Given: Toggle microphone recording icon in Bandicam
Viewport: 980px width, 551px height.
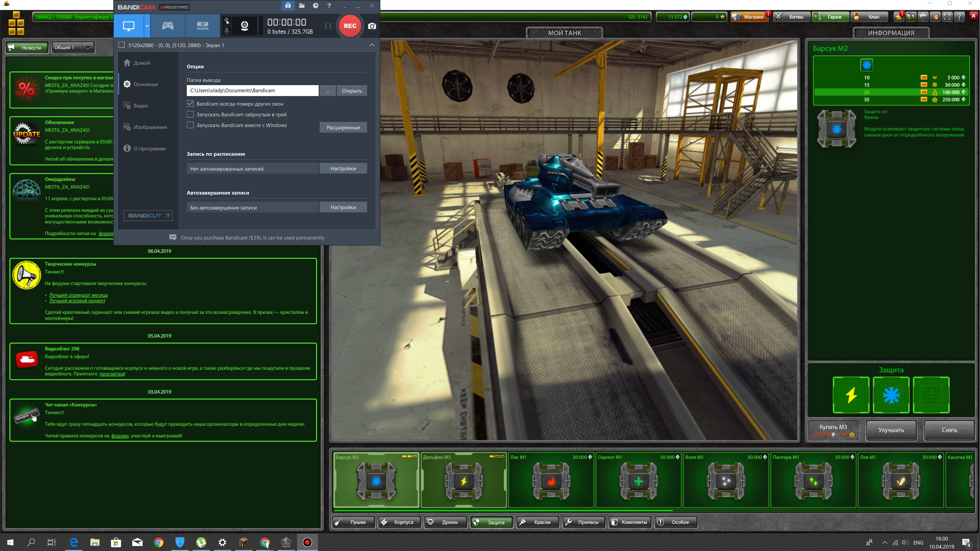Looking at the screenshot, I should (x=227, y=31).
